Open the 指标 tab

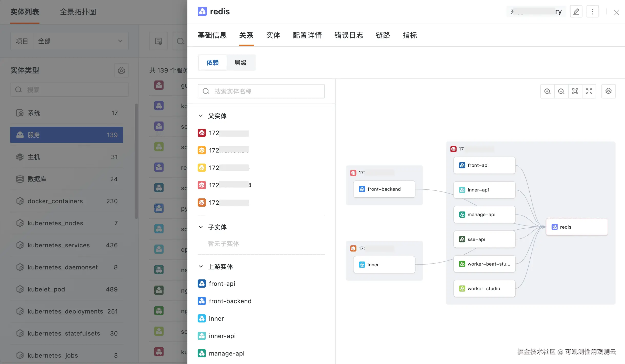410,35
